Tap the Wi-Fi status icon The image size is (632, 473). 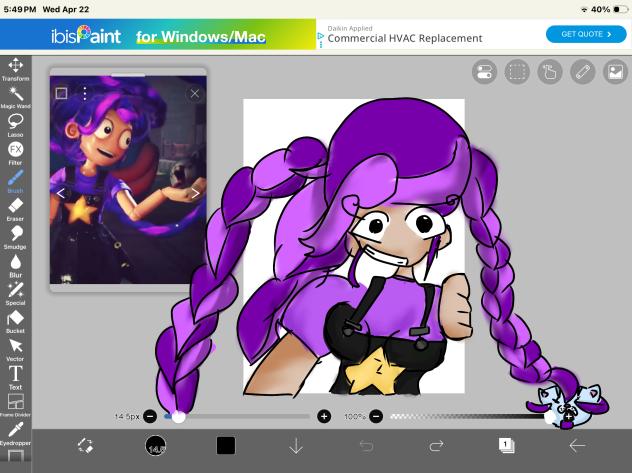click(x=584, y=10)
